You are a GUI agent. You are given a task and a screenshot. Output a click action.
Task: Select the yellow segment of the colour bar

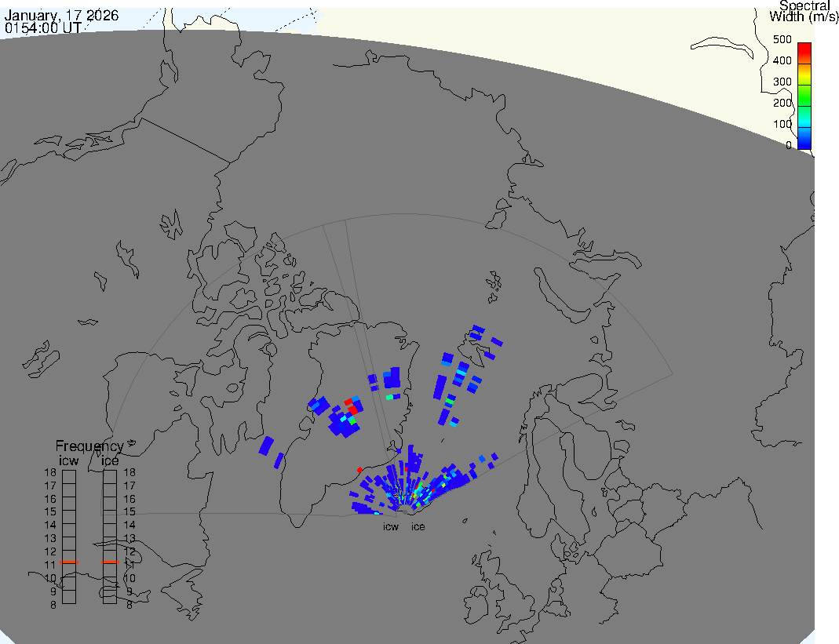pyautogui.click(x=804, y=75)
